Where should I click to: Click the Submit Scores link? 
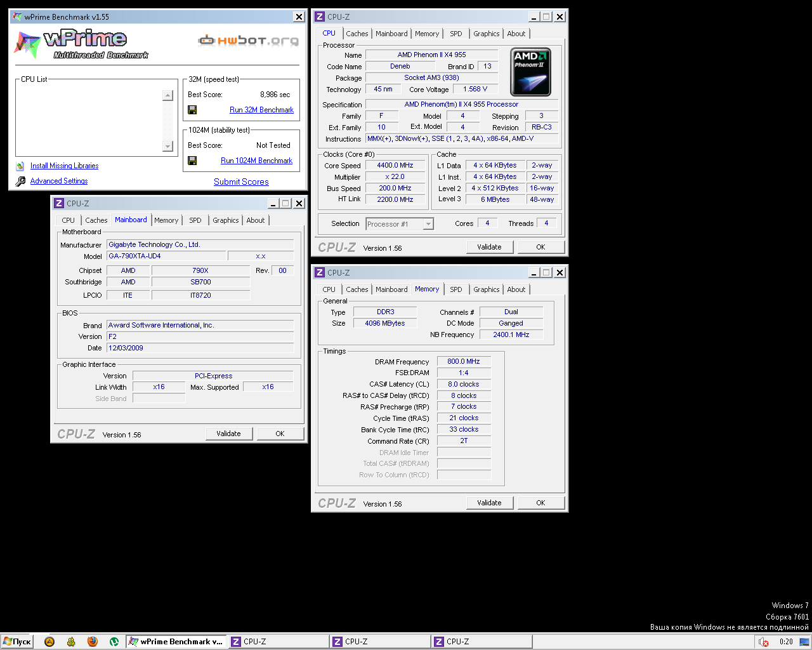[241, 182]
